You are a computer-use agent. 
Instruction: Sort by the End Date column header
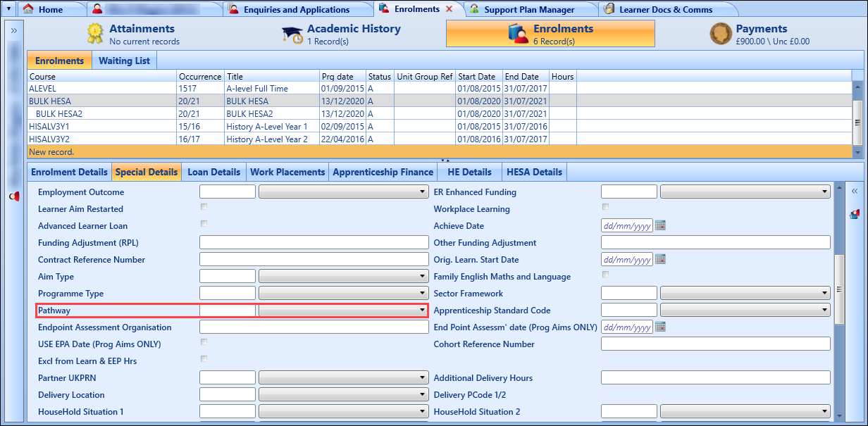pyautogui.click(x=526, y=76)
